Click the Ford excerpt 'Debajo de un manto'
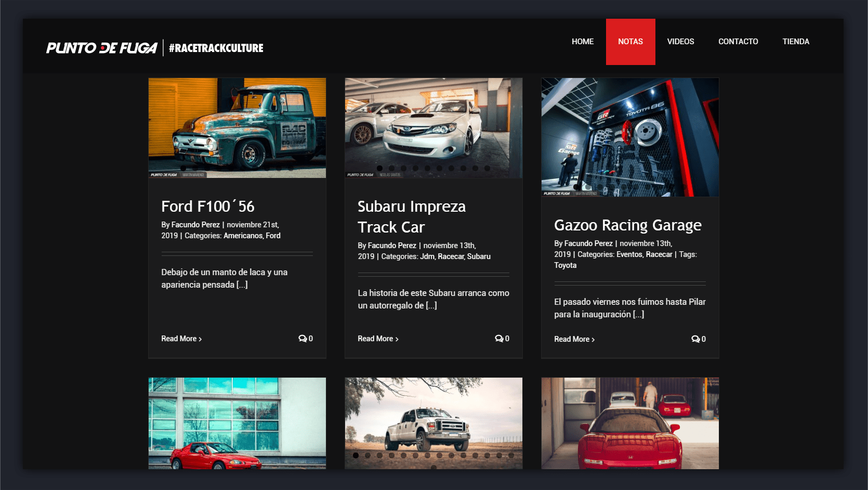Screen dimensions: 868x490 [x=225, y=278]
